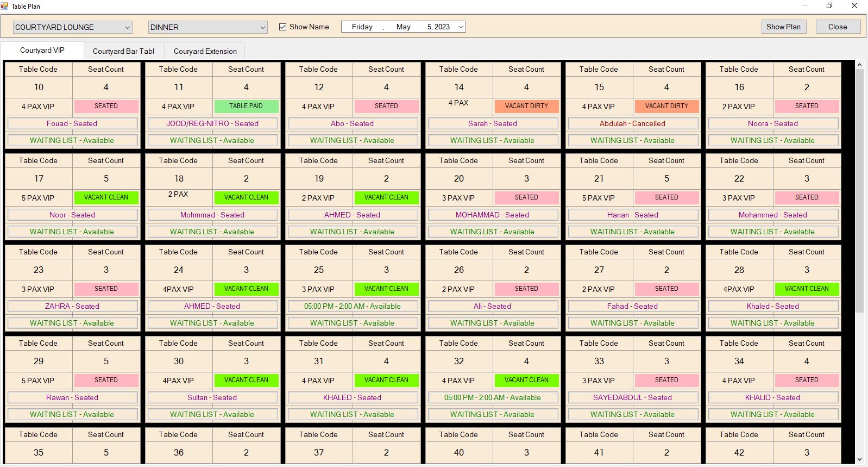Screen dimensions: 868x467
Task: Click the scrollbar up arrow
Action: click(859, 65)
